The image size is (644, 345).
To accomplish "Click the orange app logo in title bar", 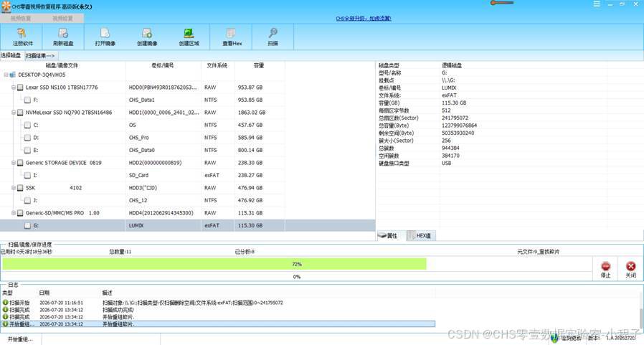I will (x=6, y=6).
